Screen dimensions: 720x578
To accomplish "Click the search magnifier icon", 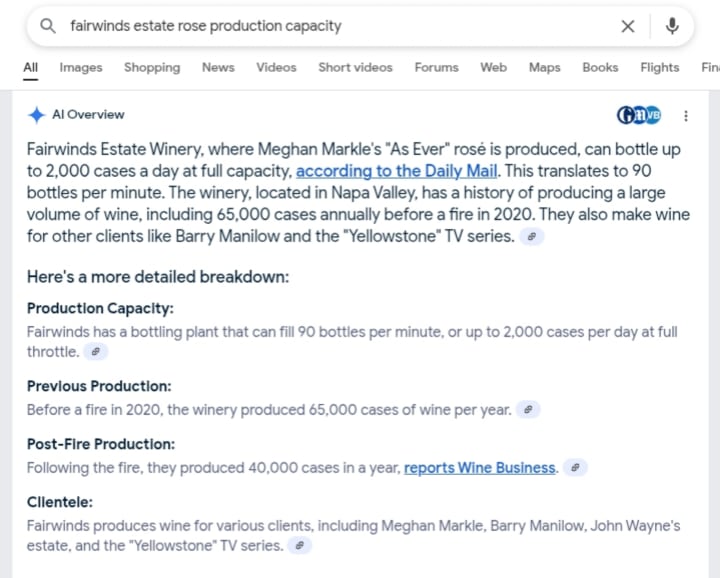I will [x=48, y=26].
